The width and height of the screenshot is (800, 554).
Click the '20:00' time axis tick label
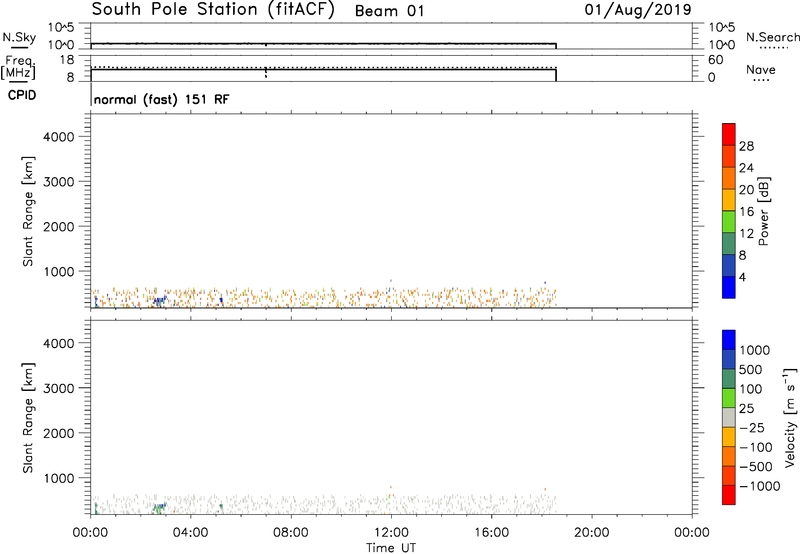(592, 533)
